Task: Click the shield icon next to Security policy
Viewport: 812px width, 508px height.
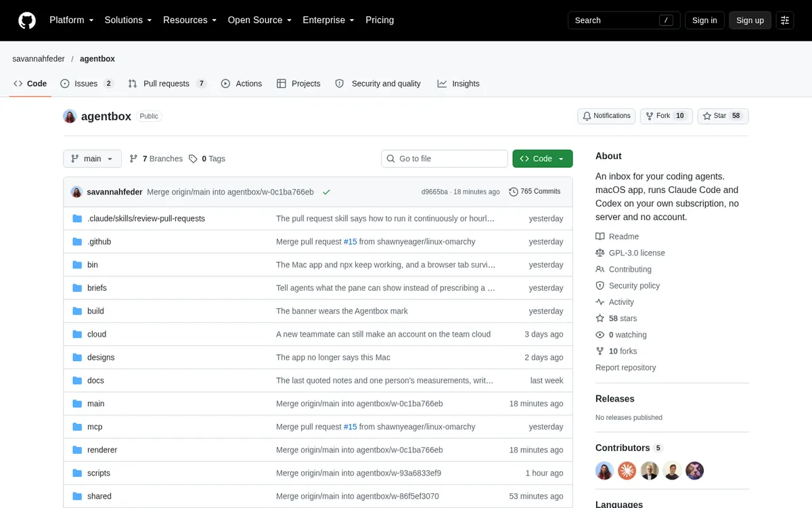Action: [600, 286]
